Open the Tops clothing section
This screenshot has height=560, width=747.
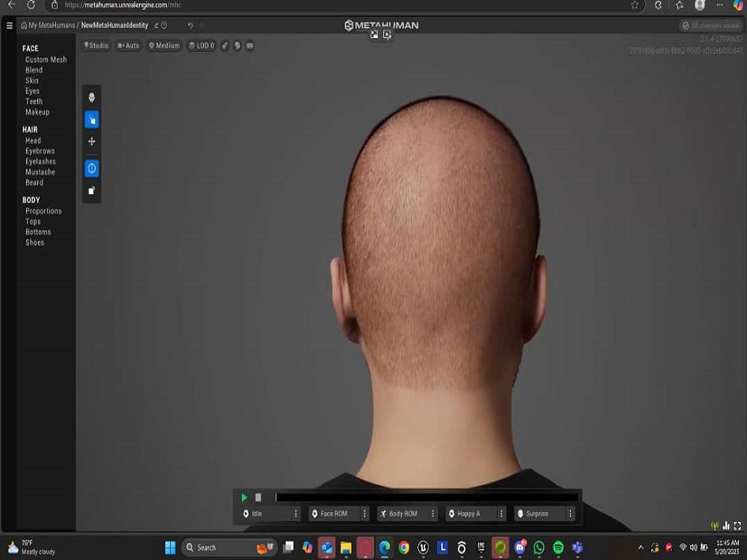click(33, 222)
